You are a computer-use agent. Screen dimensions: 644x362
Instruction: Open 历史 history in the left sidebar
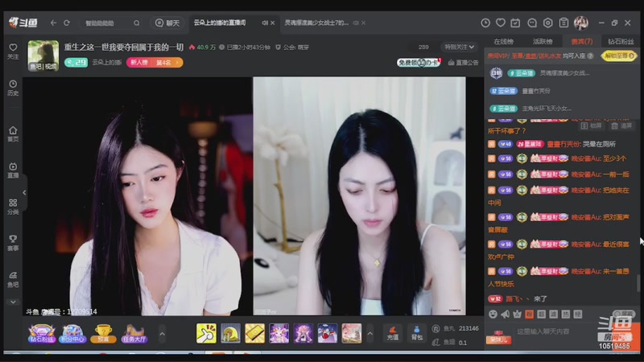13,88
